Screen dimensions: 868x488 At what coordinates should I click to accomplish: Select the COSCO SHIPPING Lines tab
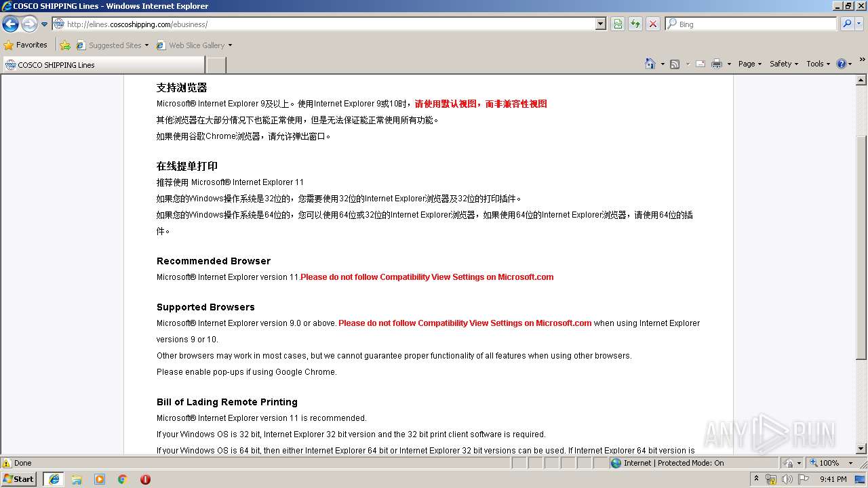(x=102, y=65)
